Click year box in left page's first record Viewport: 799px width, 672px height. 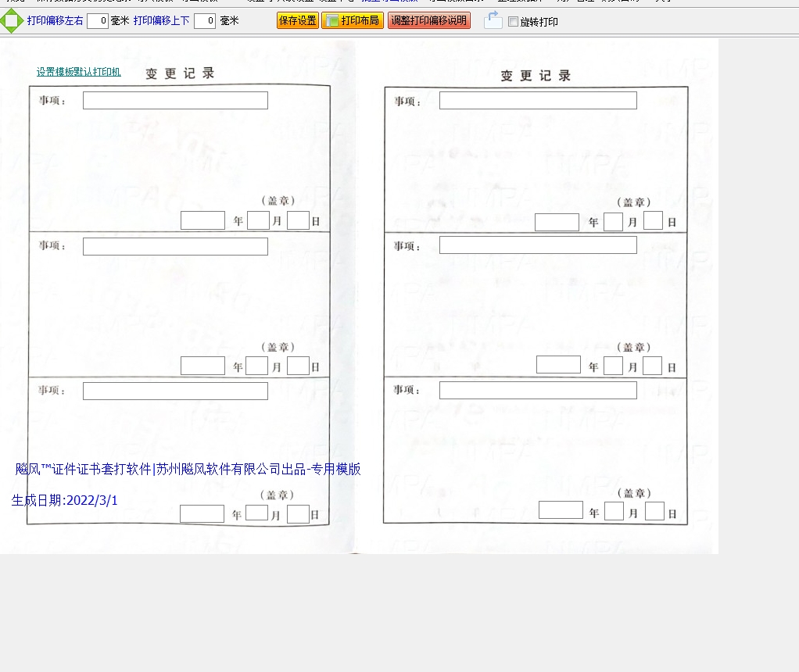(x=202, y=220)
